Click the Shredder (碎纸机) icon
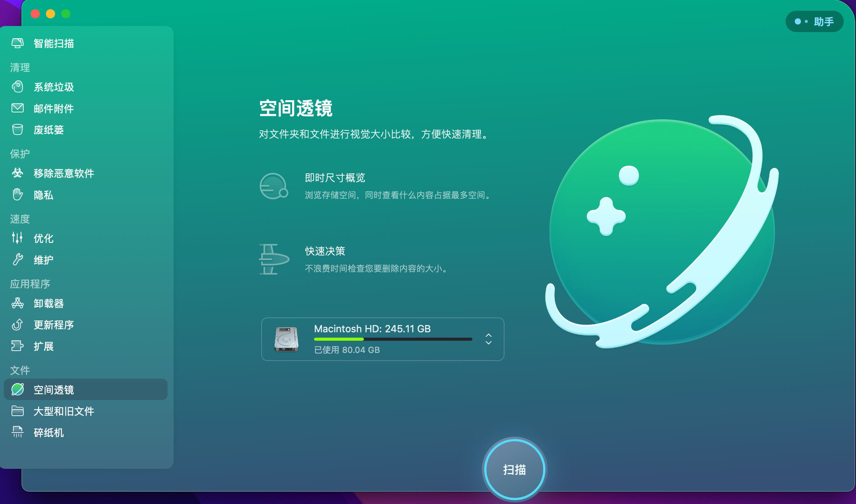This screenshot has height=504, width=856. (18, 432)
